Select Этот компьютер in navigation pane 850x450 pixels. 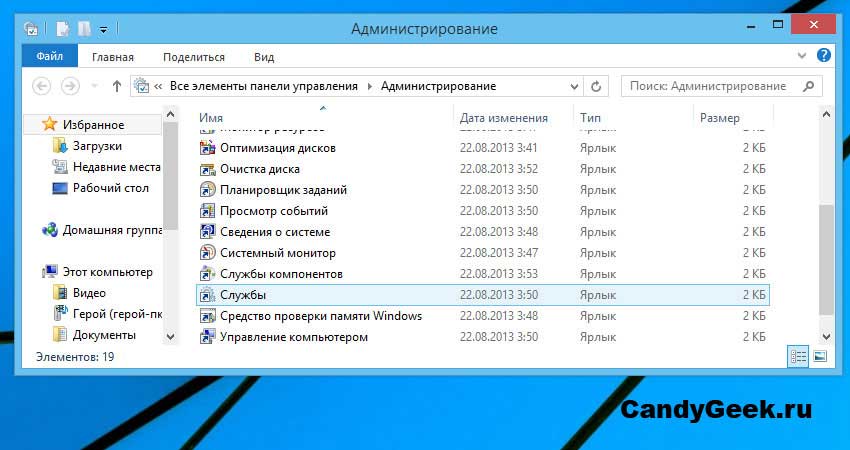click(107, 272)
